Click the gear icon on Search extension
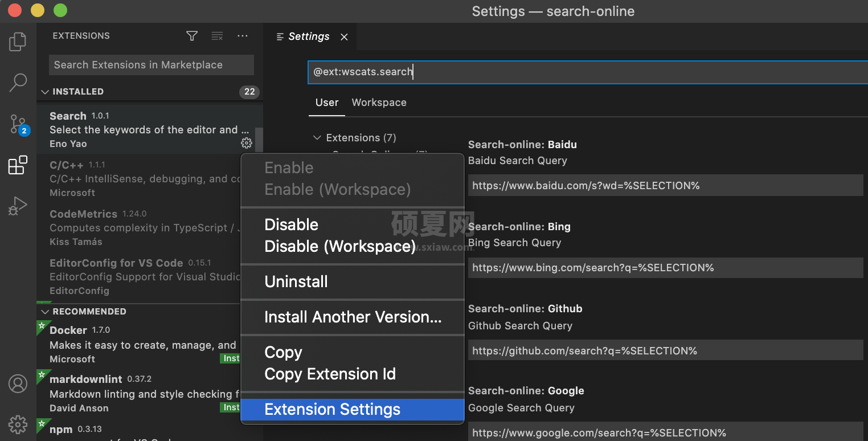 (x=246, y=143)
